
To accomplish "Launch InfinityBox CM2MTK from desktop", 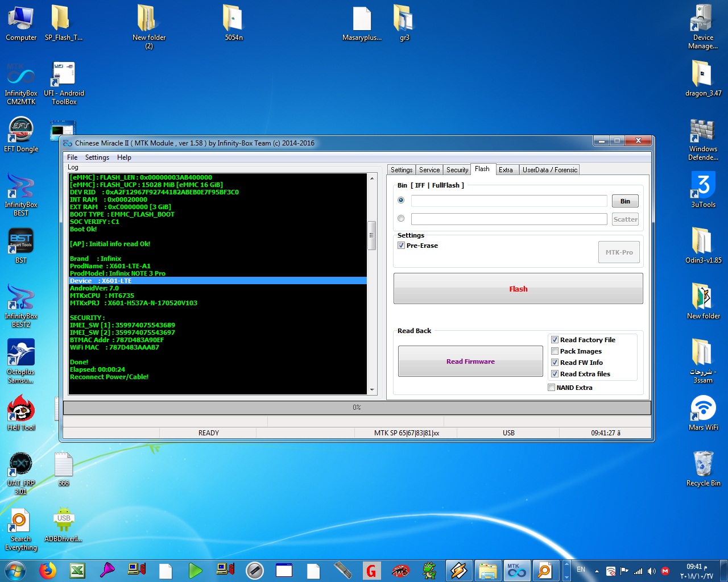I will coord(21,83).
